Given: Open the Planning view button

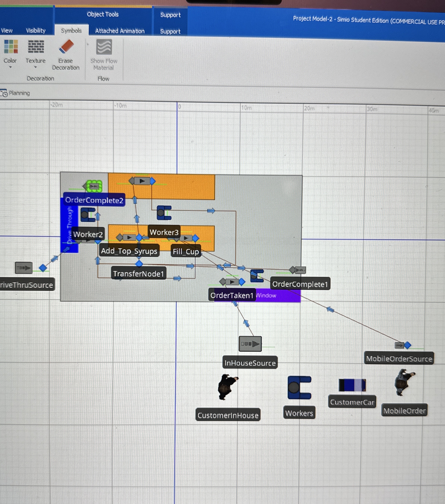Looking at the screenshot, I should point(15,93).
